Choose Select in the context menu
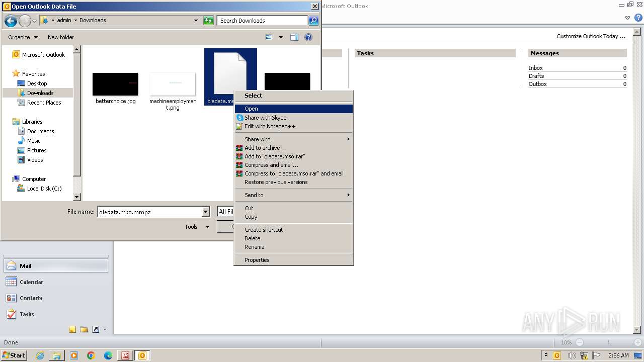This screenshot has width=644, height=362. [294, 96]
